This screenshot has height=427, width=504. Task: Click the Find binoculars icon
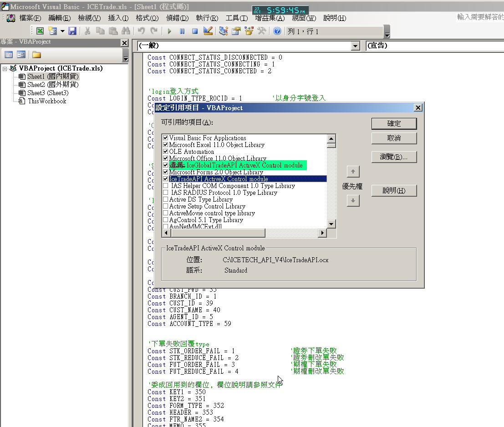(x=126, y=31)
